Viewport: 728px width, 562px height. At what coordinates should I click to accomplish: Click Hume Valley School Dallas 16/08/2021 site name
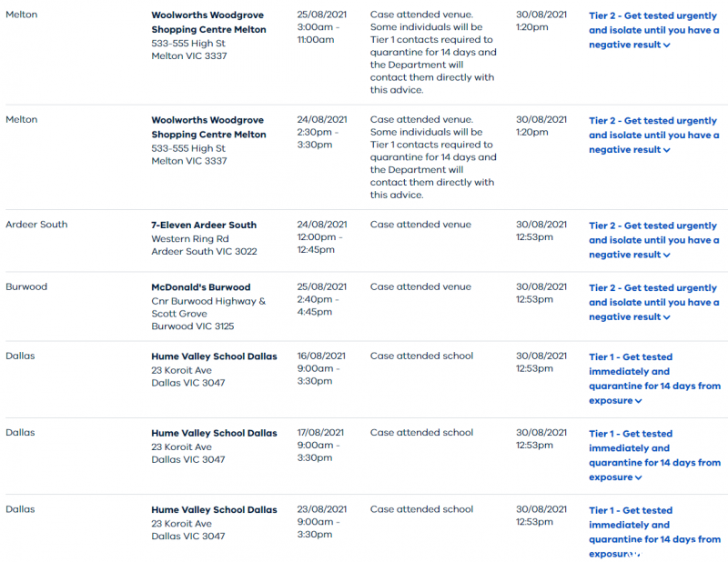click(214, 356)
